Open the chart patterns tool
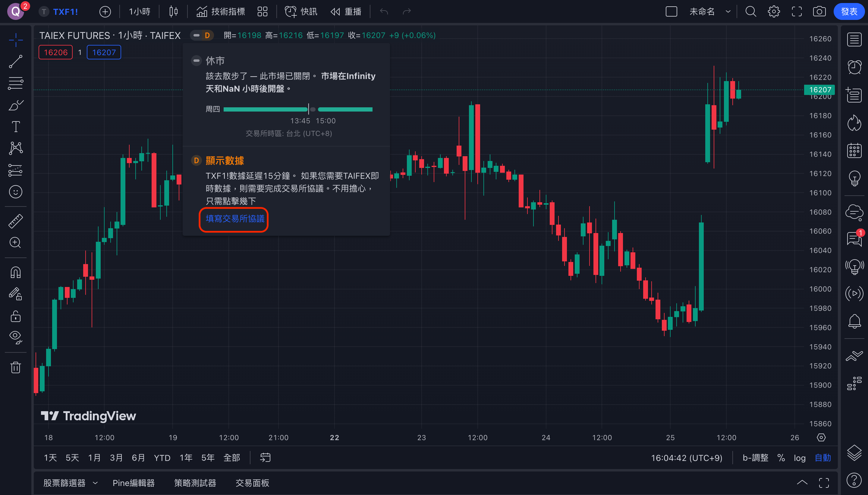Image resolution: width=868 pixels, height=495 pixels. pos(16,148)
